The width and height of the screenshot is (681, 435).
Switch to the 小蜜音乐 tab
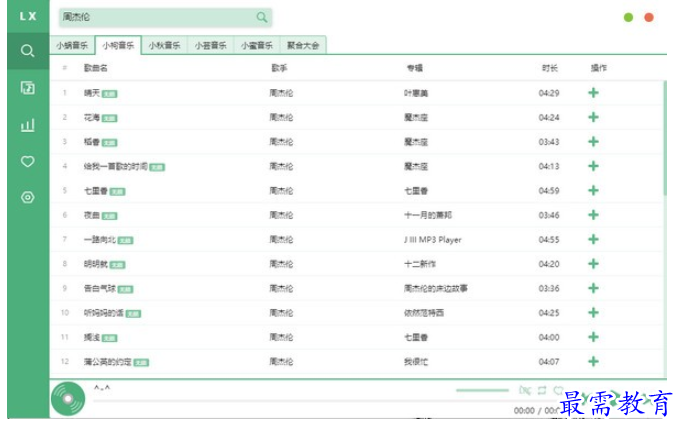[x=257, y=45]
